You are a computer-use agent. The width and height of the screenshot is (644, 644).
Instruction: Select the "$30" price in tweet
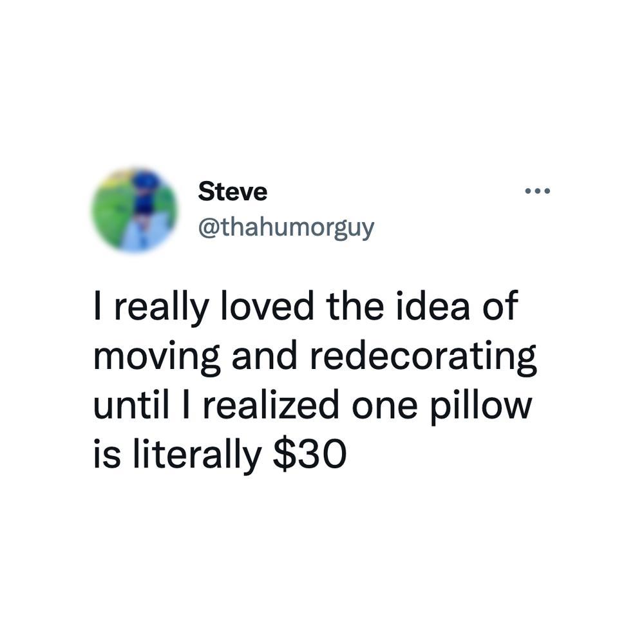pyautogui.click(x=310, y=455)
